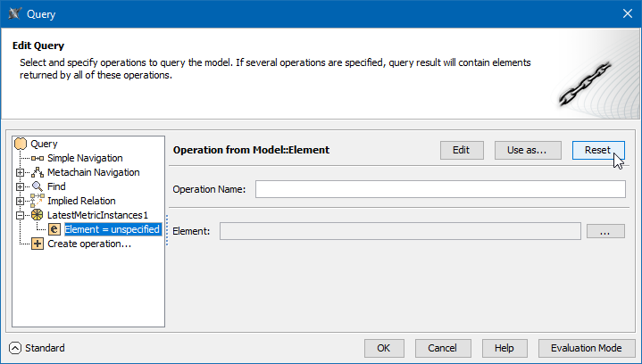The image size is (642, 364).
Task: Click the Metachain Navigation icon
Action: tap(38, 172)
